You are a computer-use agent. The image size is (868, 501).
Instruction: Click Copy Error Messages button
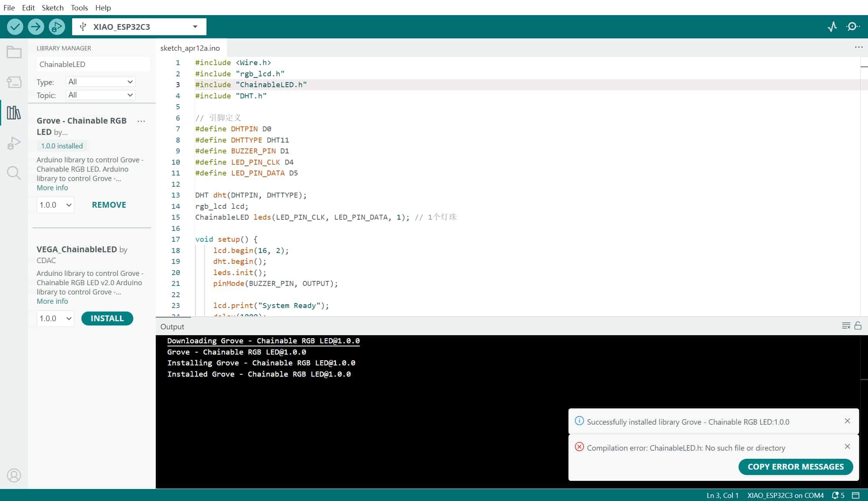[796, 467]
